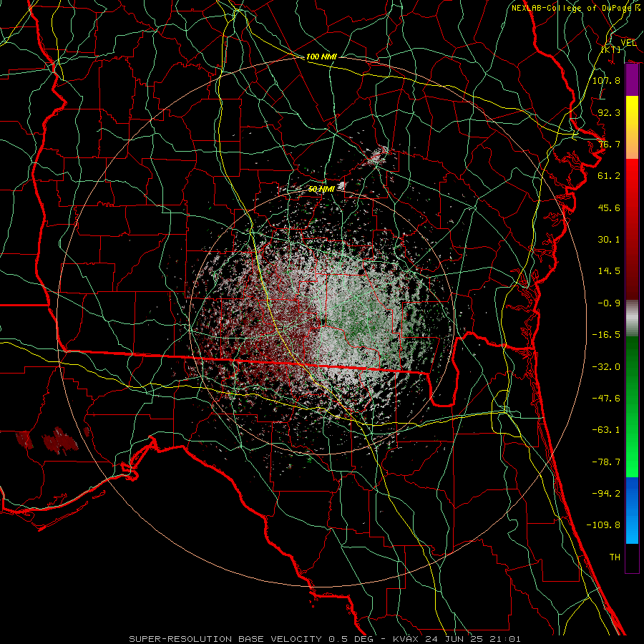Click the -32.0 velocity scale value
644x644 pixels.
tap(606, 367)
